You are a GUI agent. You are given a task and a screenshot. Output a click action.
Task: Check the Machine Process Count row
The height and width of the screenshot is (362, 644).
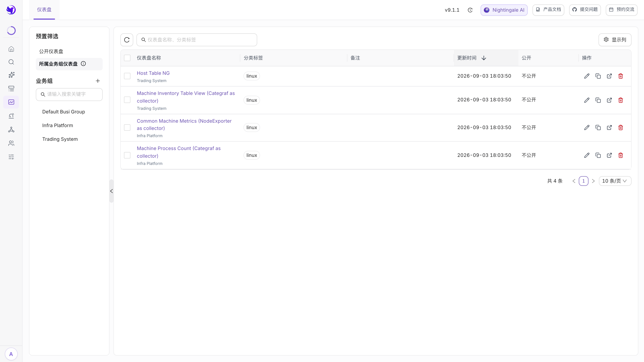127,155
